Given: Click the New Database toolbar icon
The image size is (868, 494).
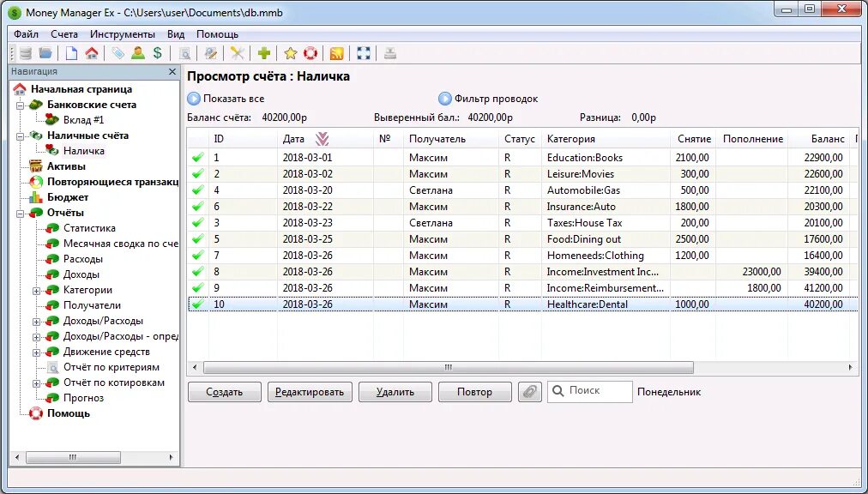Looking at the screenshot, I should pyautogui.click(x=26, y=53).
